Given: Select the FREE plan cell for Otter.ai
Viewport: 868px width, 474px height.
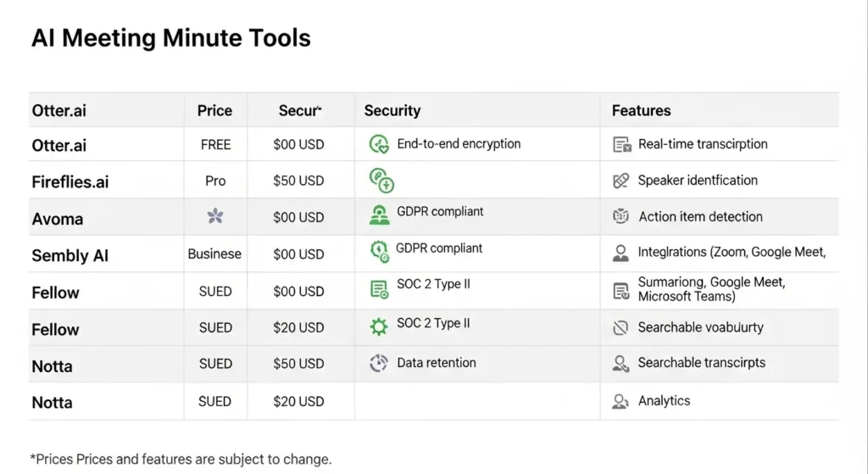Looking at the screenshot, I should point(215,145).
